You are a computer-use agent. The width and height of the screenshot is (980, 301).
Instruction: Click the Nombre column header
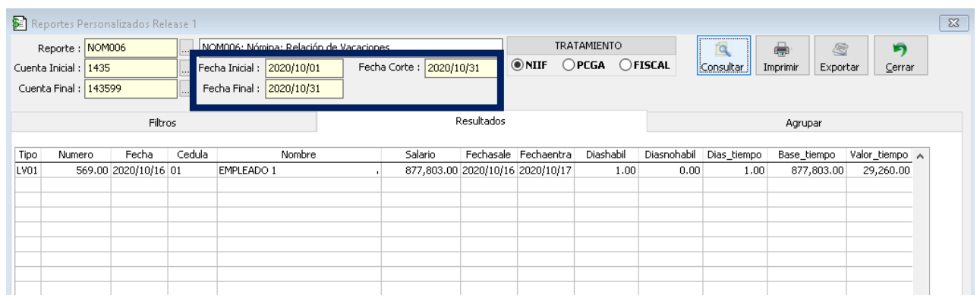click(x=298, y=155)
